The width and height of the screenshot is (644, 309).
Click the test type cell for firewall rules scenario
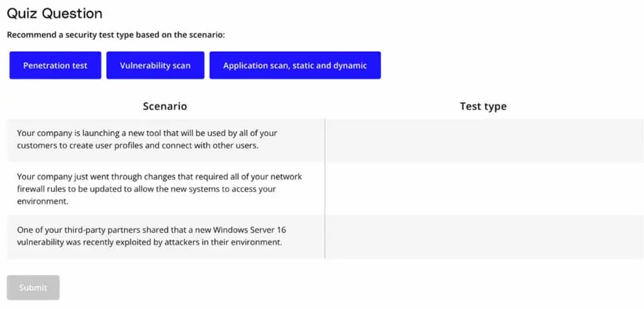point(485,189)
